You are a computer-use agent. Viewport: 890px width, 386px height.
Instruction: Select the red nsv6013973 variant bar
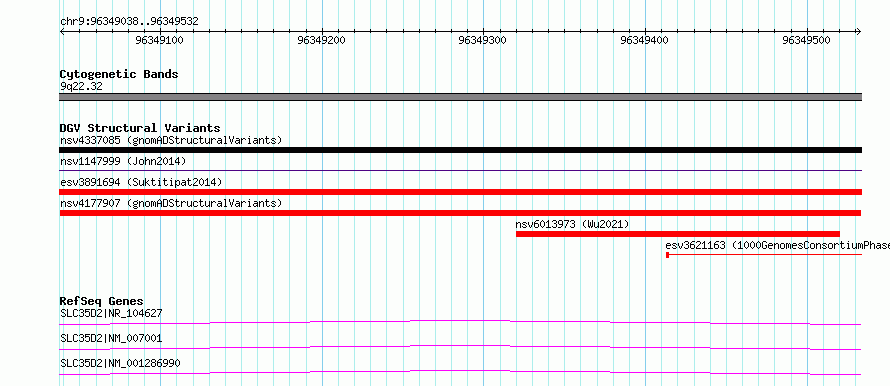[678, 234]
